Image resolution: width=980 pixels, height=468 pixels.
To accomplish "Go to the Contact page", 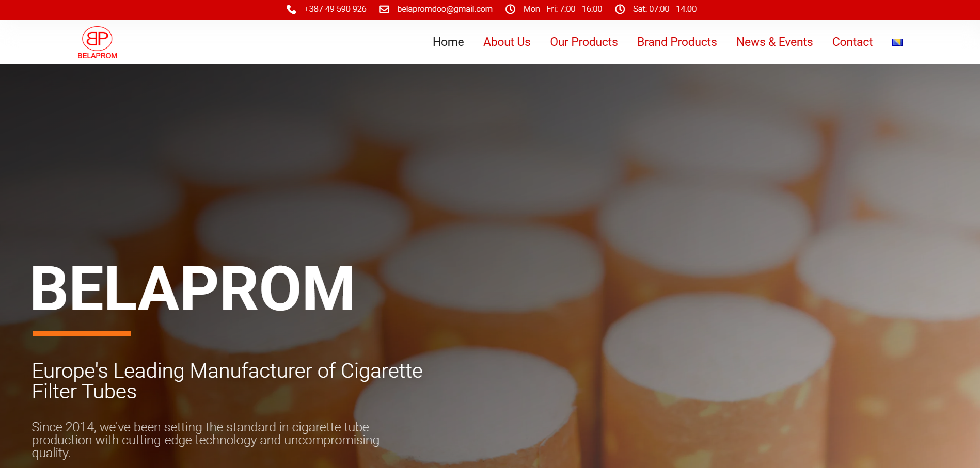I will point(852,42).
